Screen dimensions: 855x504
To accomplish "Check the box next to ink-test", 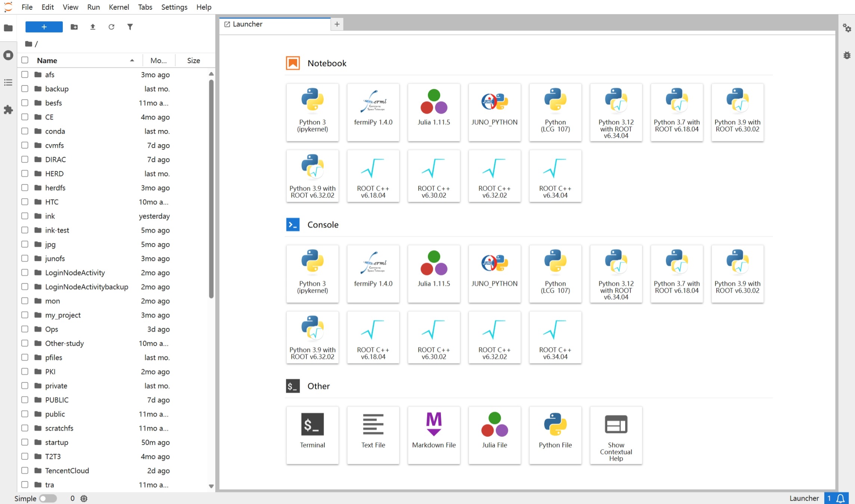I will 25,230.
